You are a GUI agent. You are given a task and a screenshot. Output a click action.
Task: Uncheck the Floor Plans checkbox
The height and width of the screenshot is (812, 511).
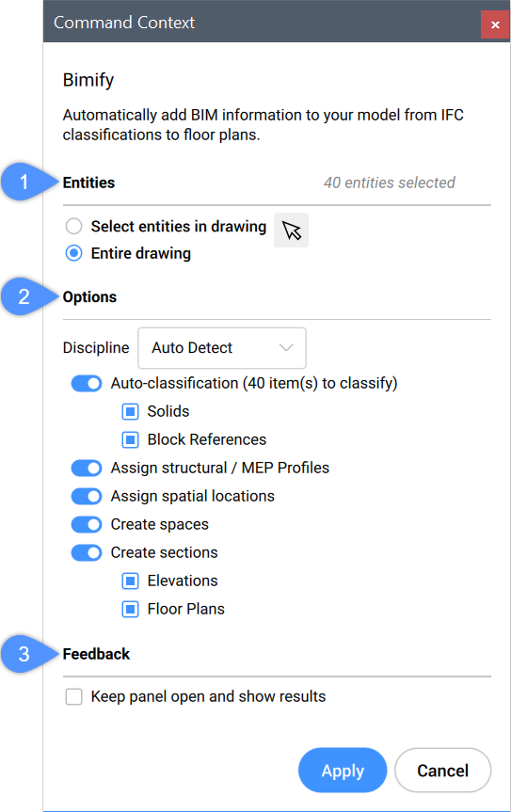coord(130,609)
